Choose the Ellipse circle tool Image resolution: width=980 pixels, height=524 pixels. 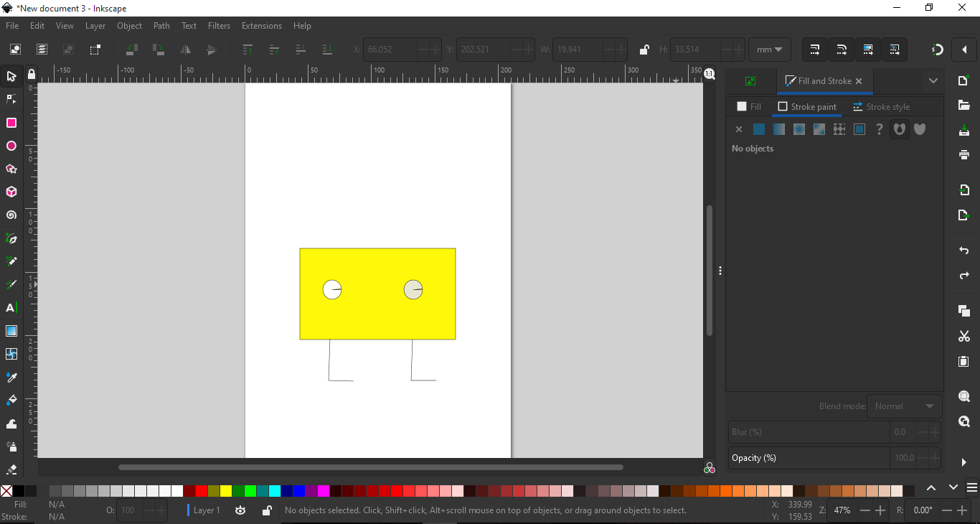11,146
